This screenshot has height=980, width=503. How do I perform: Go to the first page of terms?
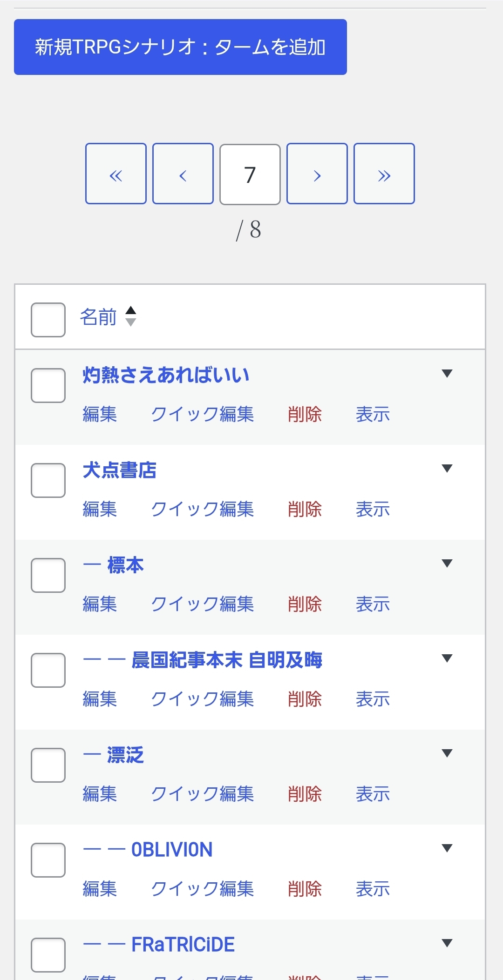click(x=116, y=174)
